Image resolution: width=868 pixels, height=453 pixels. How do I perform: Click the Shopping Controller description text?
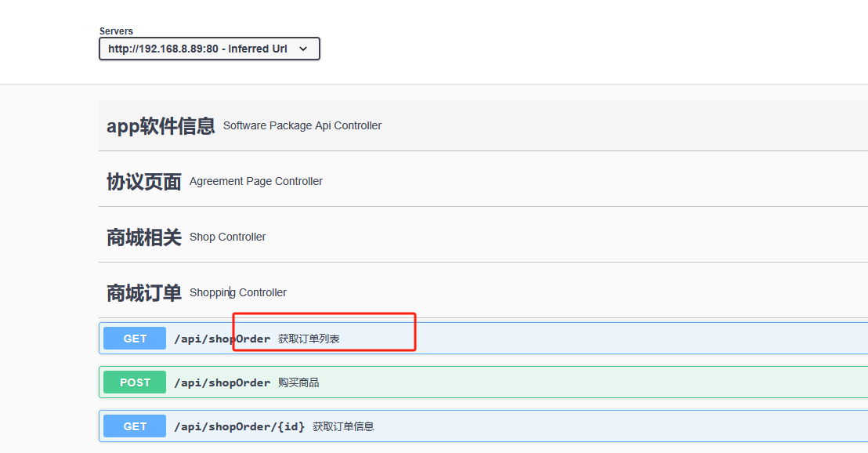(x=238, y=292)
